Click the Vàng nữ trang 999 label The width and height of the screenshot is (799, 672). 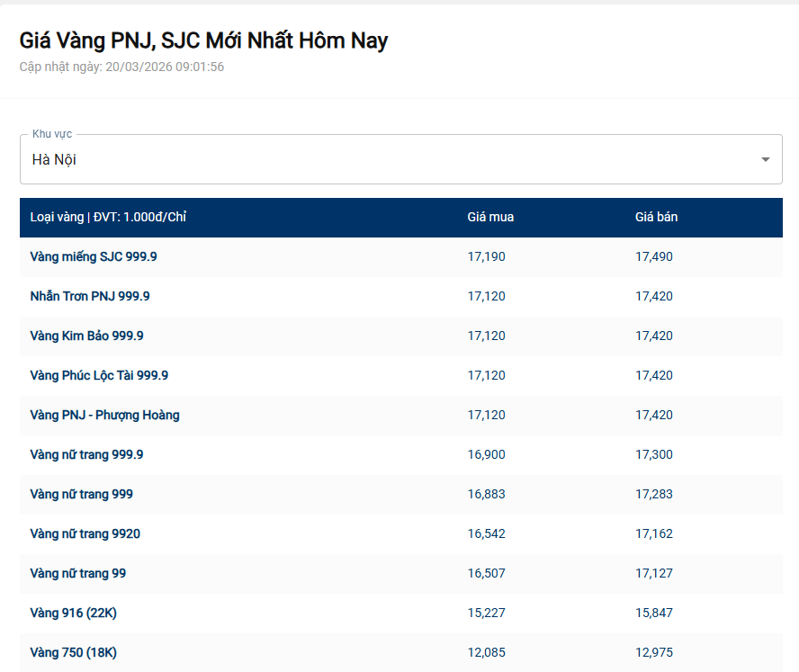pyautogui.click(x=81, y=494)
